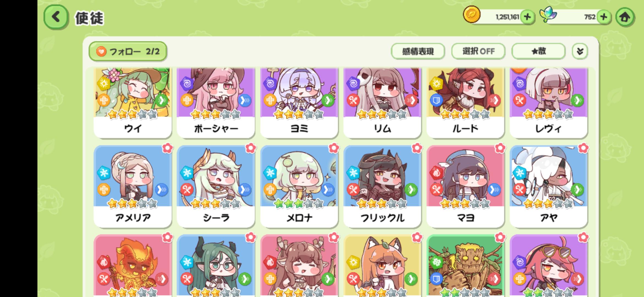
Task: Toggle flower badge on アメリア card
Action: click(x=167, y=148)
